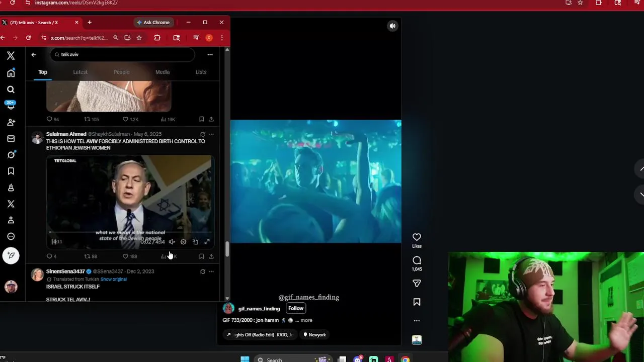Image resolution: width=644 pixels, height=362 pixels.
Task: Bookmark the post with 19K views
Action: (201, 119)
